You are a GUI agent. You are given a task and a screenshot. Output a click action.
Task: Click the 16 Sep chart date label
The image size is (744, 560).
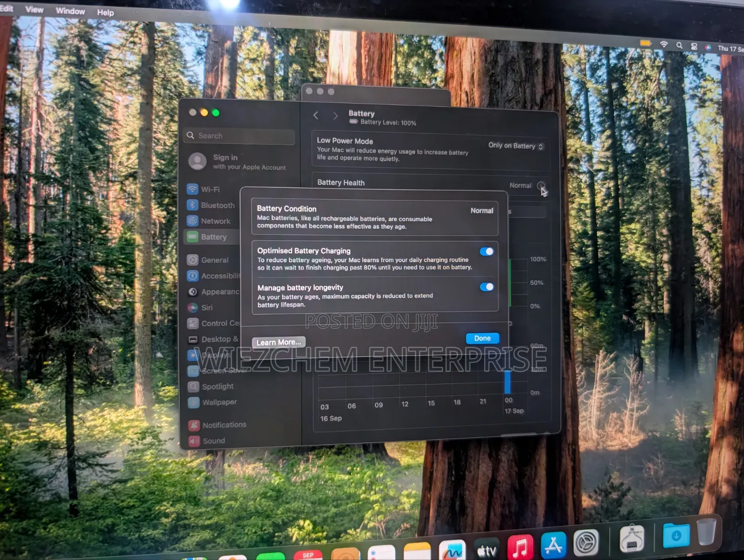(331, 418)
